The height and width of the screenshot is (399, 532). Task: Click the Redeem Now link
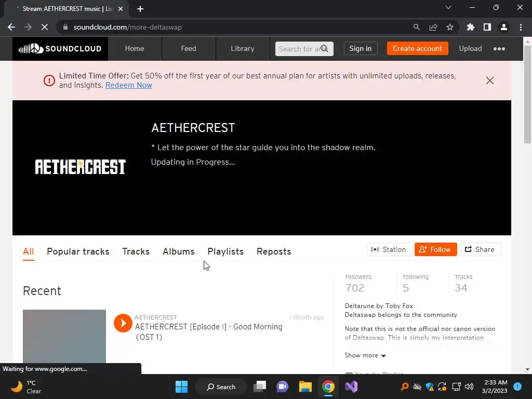pyautogui.click(x=129, y=85)
